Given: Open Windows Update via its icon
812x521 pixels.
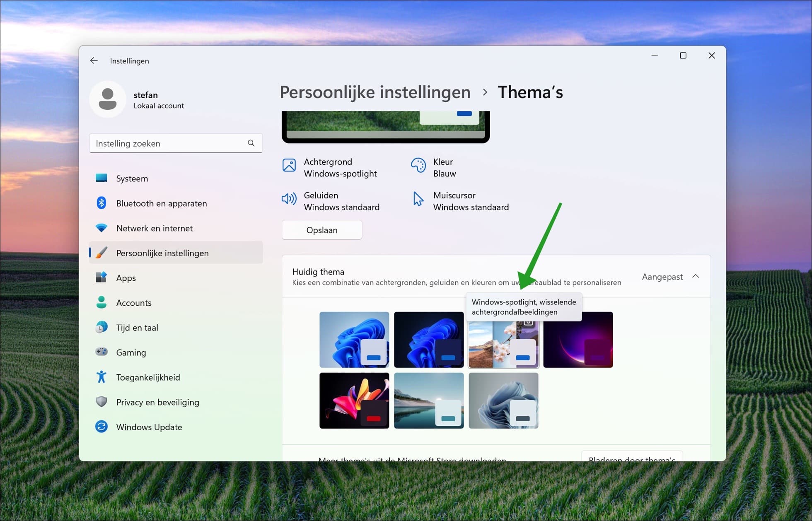Looking at the screenshot, I should pos(101,427).
